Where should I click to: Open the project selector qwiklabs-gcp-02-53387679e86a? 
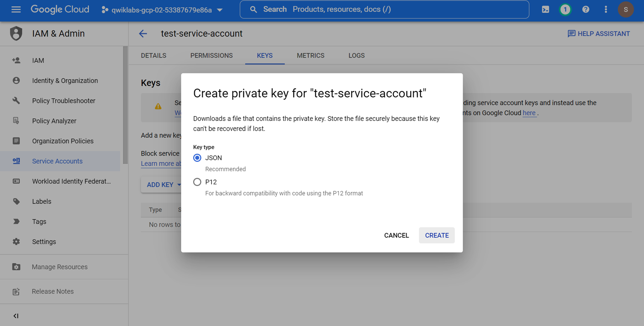pos(162,10)
